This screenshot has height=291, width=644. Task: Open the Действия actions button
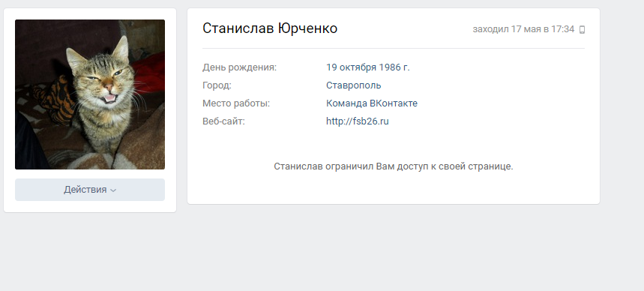pos(90,190)
